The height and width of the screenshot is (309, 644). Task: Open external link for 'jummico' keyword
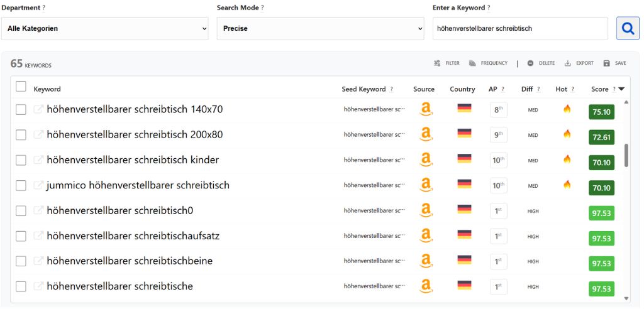(38, 185)
